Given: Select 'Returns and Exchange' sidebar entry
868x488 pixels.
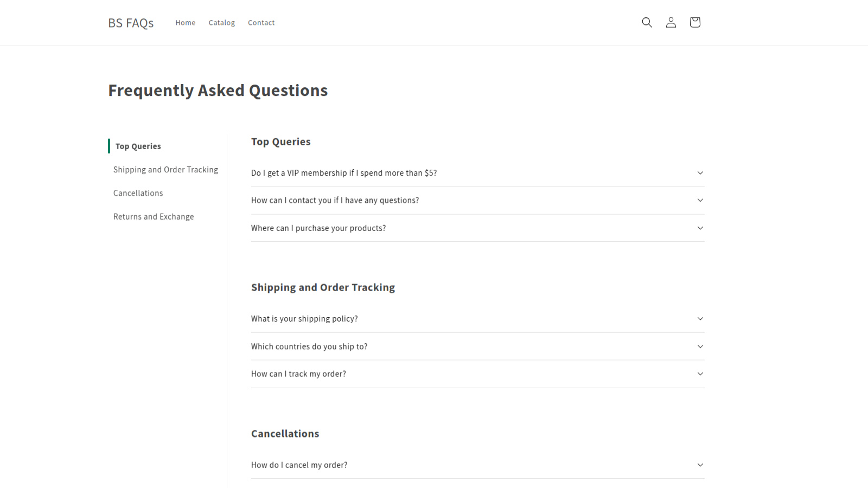Looking at the screenshot, I should (x=154, y=216).
